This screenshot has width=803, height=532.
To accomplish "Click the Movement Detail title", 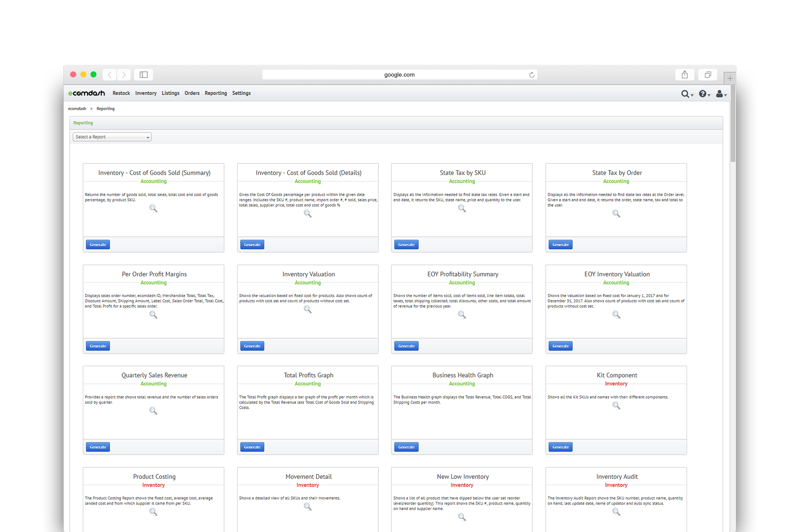I will 308,477.
